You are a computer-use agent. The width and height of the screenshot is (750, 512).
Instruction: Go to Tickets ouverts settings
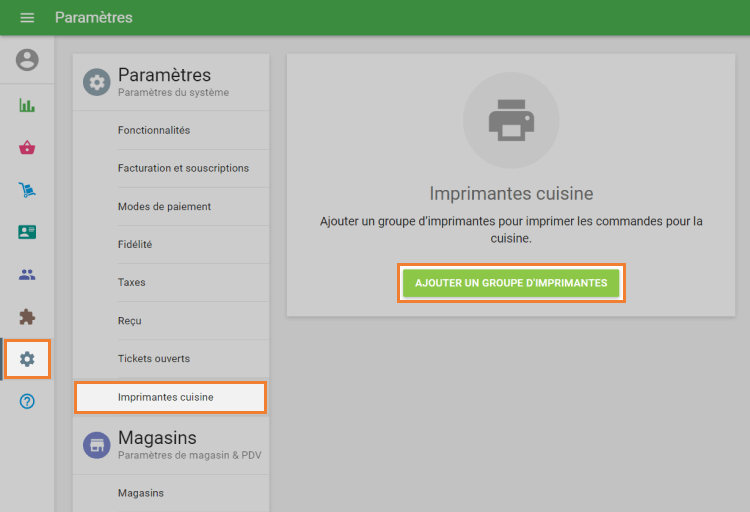[x=153, y=358]
